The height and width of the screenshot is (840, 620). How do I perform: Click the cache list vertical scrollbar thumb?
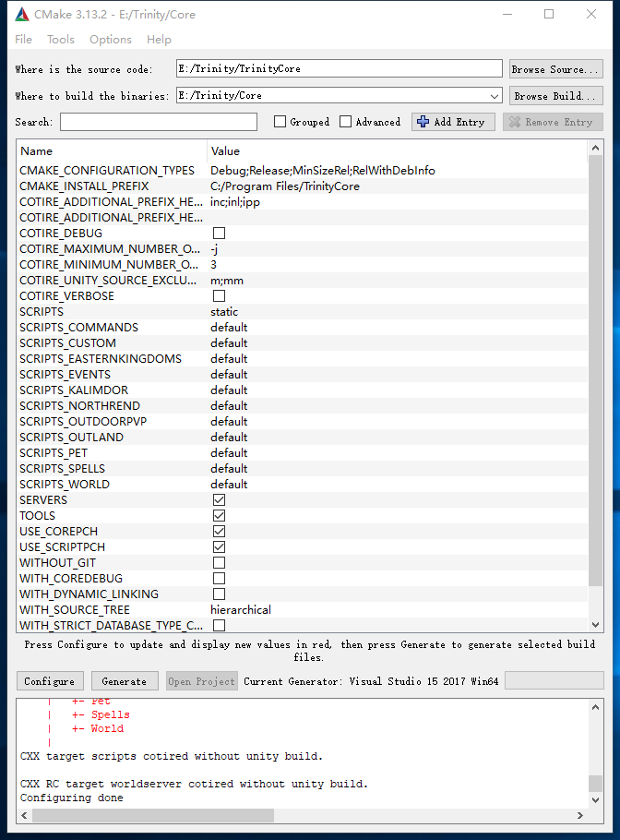595,370
